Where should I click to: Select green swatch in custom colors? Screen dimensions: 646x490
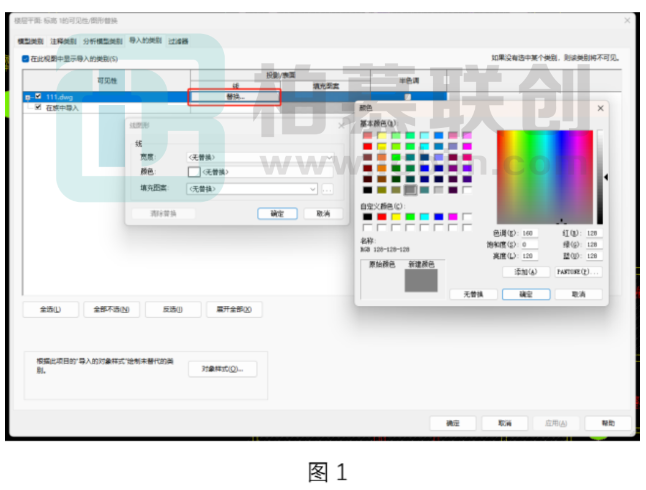point(410,217)
